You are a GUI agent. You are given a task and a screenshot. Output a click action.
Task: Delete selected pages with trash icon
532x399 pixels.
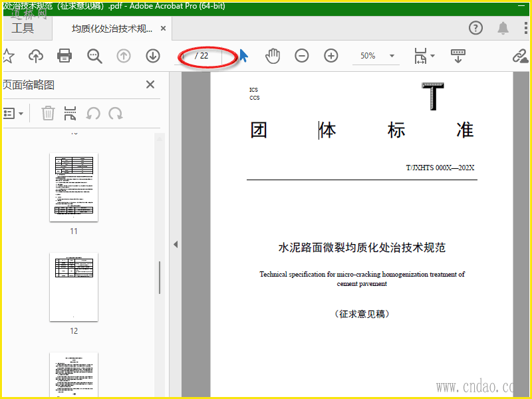(48, 113)
